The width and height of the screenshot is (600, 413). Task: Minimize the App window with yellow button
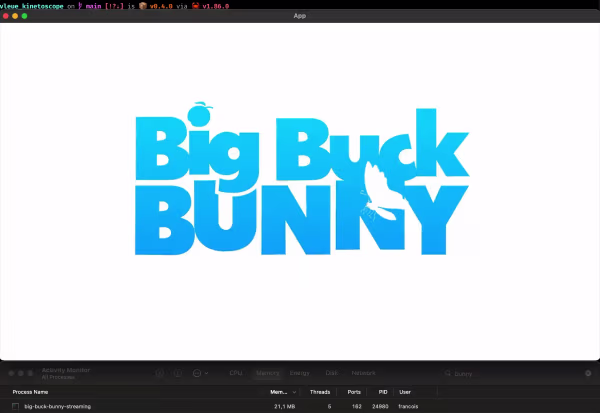coord(15,16)
